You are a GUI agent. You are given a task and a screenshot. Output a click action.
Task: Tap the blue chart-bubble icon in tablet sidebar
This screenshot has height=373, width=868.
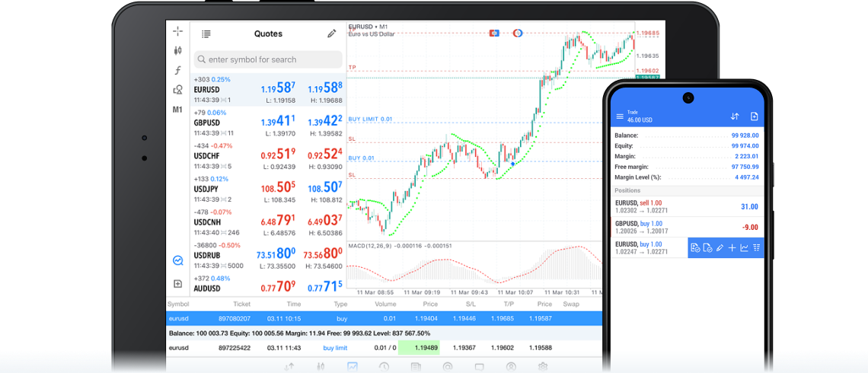(x=177, y=260)
